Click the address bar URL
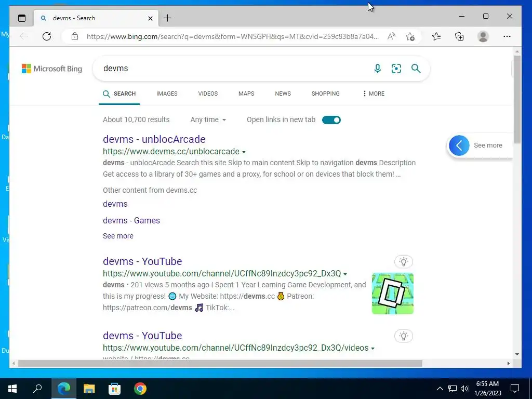532x399 pixels. pos(232,36)
